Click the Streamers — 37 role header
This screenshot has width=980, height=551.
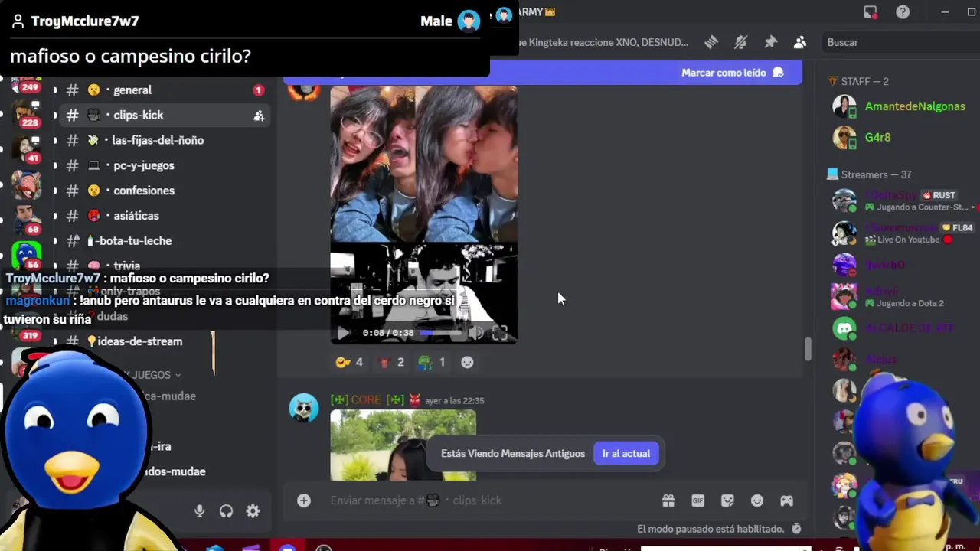point(869,174)
